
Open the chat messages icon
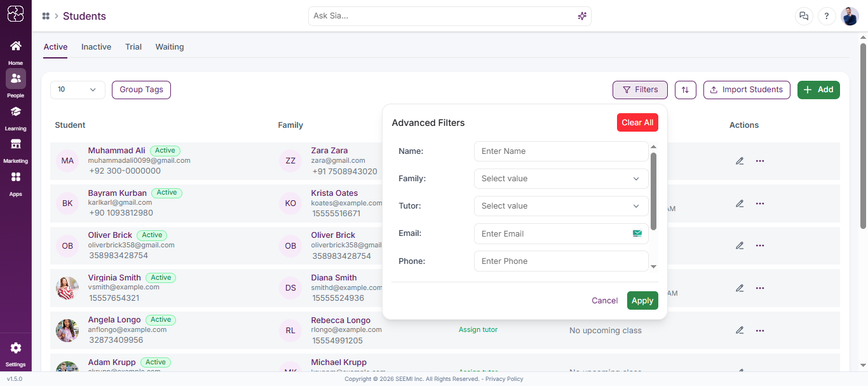tap(804, 17)
